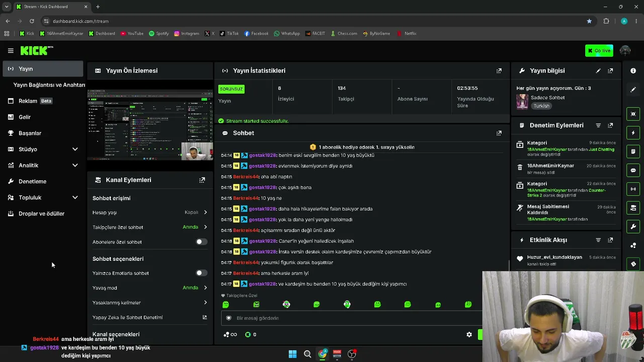Open Yavaş mod options
Viewport: 644px width, 362px height.
(150, 288)
